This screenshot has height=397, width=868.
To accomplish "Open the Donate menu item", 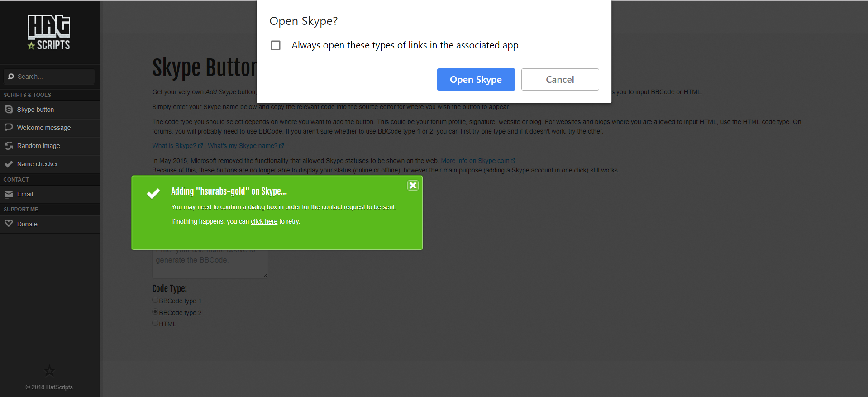I will [x=50, y=224].
